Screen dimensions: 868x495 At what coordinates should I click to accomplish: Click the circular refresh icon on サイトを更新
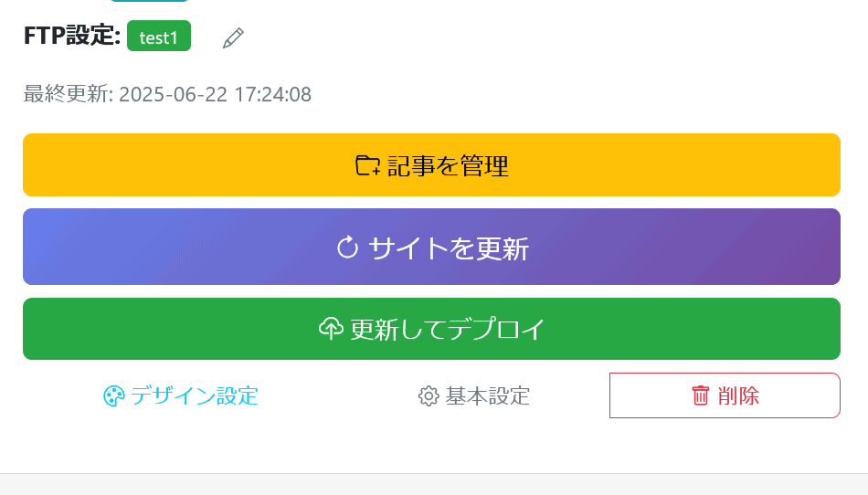tap(347, 247)
